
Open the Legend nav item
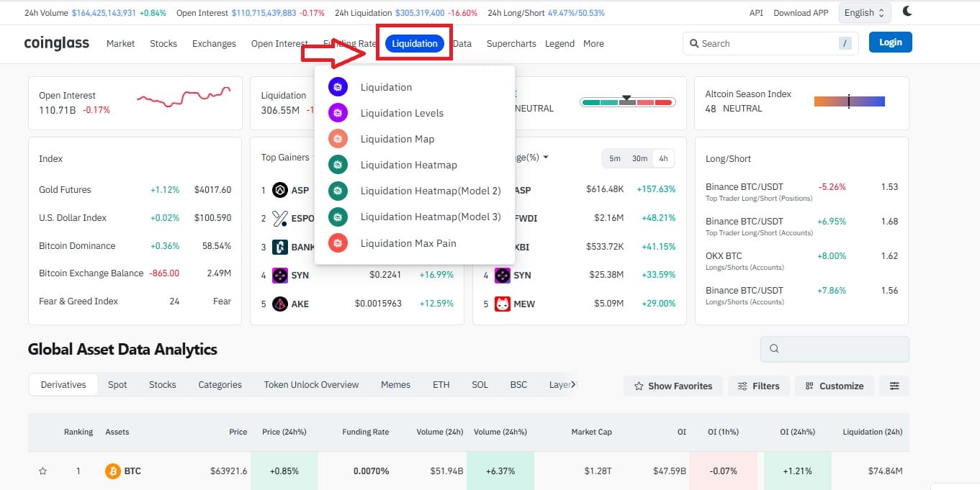tap(559, 44)
